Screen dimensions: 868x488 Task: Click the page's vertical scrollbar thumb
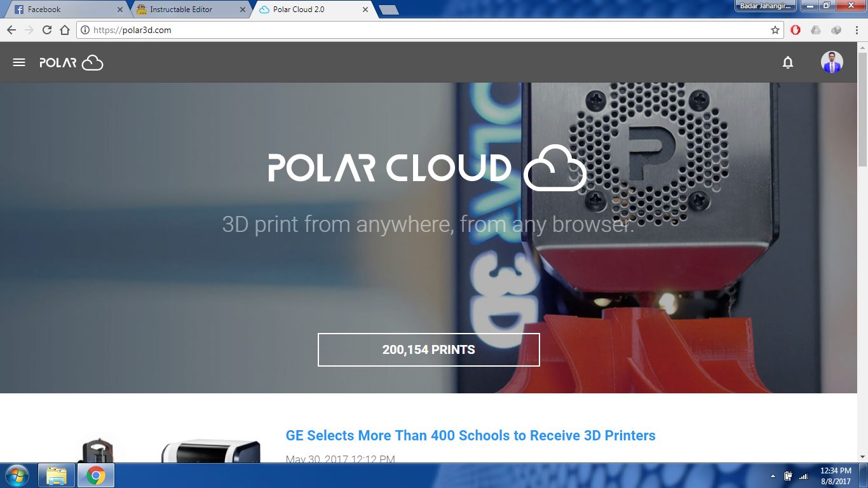[x=862, y=108]
